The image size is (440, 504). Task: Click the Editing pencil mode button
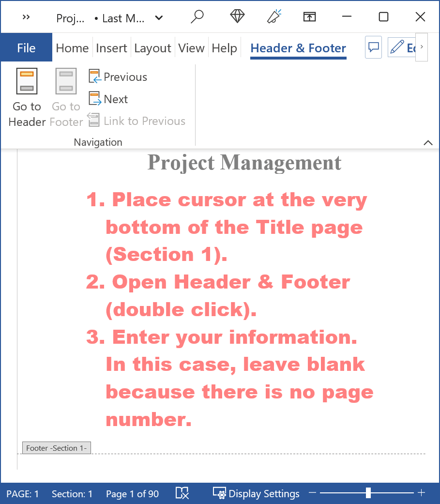402,47
